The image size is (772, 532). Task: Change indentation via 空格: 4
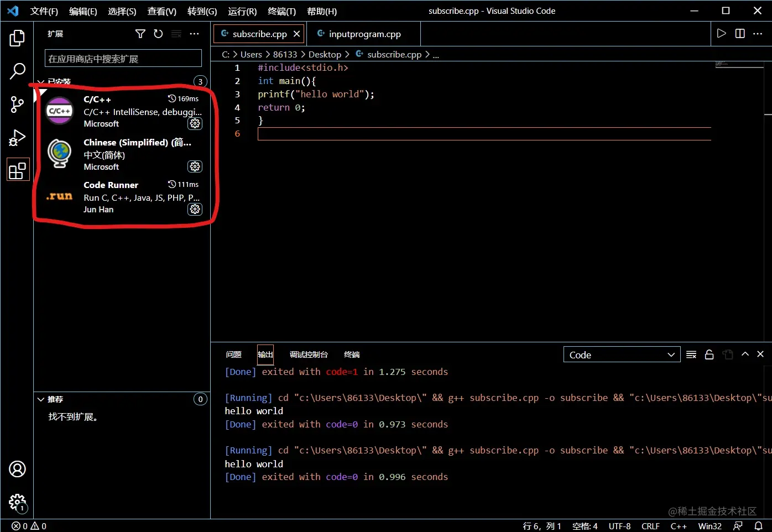[585, 526]
